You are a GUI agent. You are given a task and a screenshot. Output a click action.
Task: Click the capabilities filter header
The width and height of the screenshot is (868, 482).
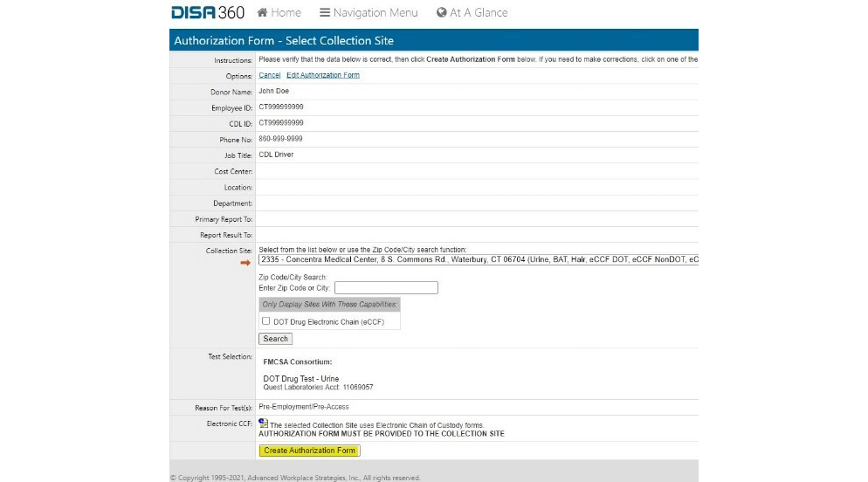[329, 305]
